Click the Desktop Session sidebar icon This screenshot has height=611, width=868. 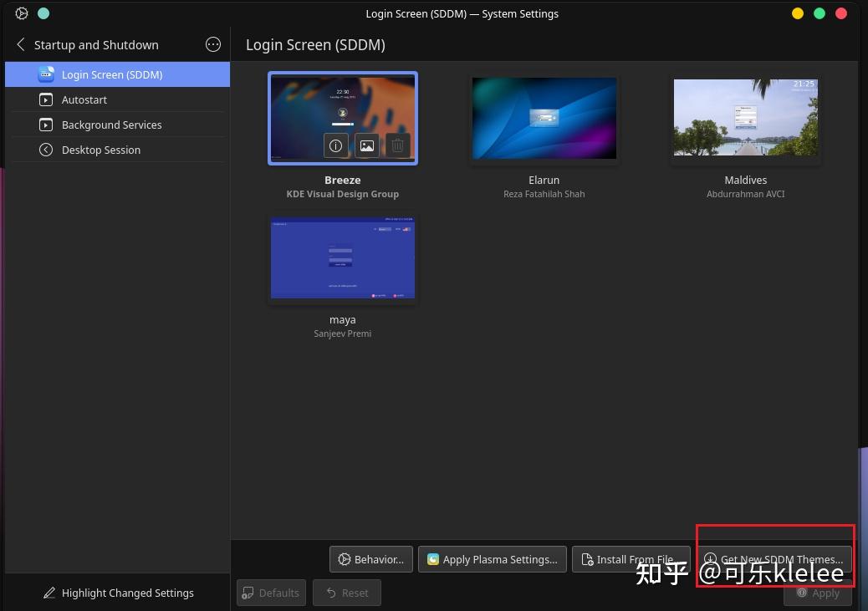click(x=46, y=150)
